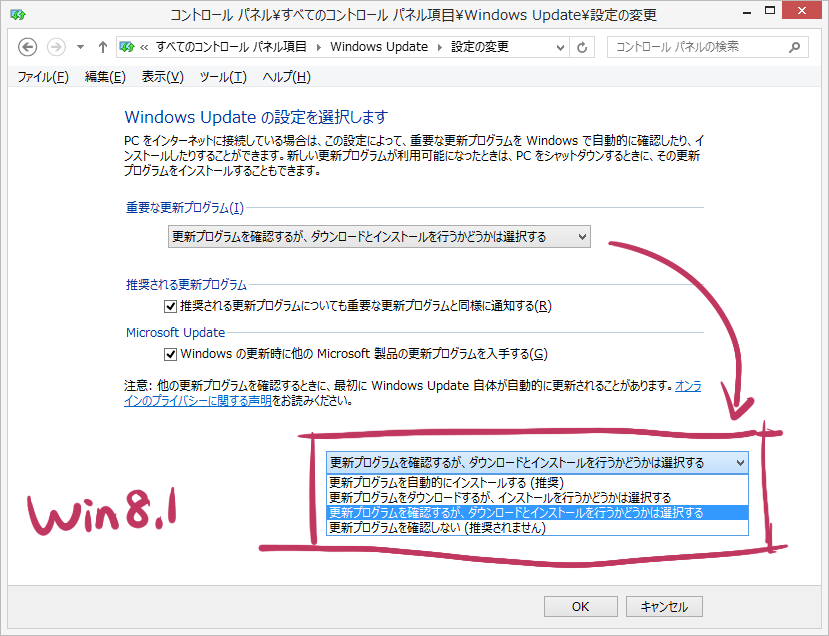Open the recent locations dropdown arrow
Viewport: 829px width, 636px height.
point(80,47)
